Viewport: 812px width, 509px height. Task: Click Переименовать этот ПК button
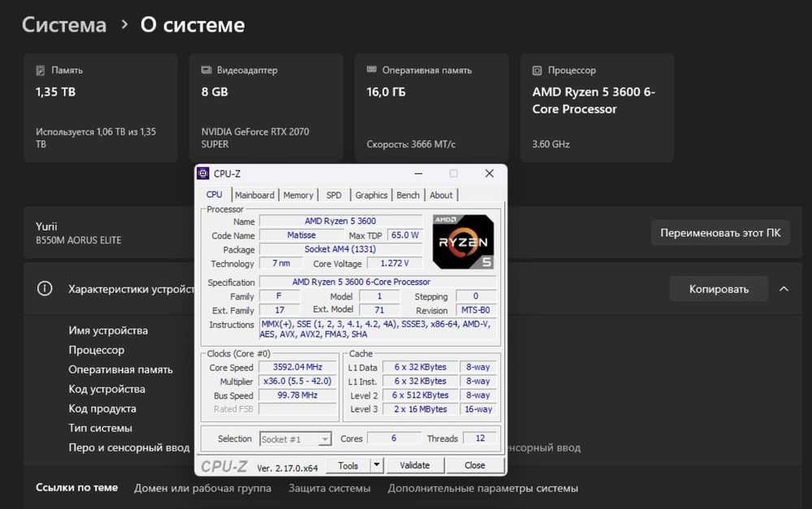(720, 233)
